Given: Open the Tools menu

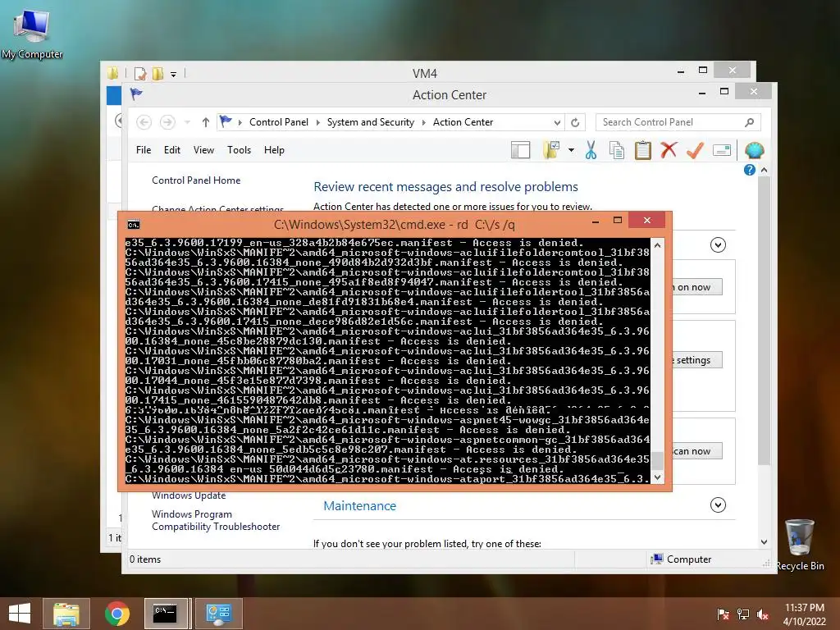Looking at the screenshot, I should (239, 150).
